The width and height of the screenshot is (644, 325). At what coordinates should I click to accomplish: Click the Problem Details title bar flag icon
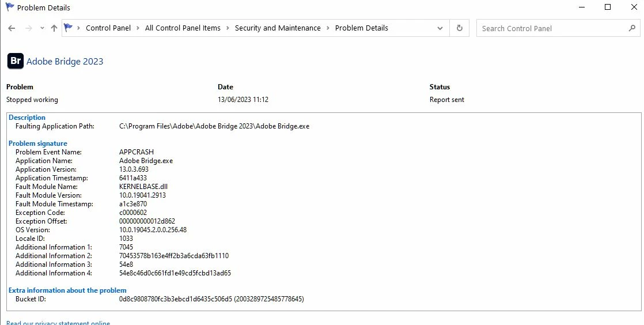(x=10, y=7)
